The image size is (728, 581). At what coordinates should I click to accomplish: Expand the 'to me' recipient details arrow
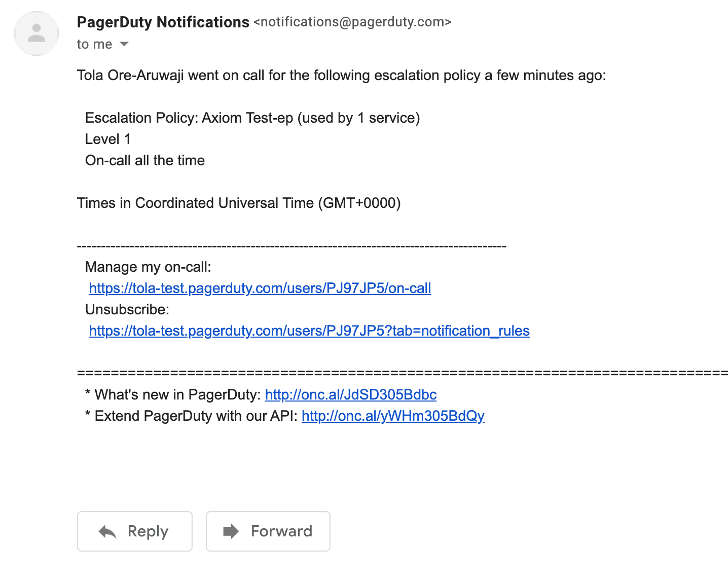[124, 45]
